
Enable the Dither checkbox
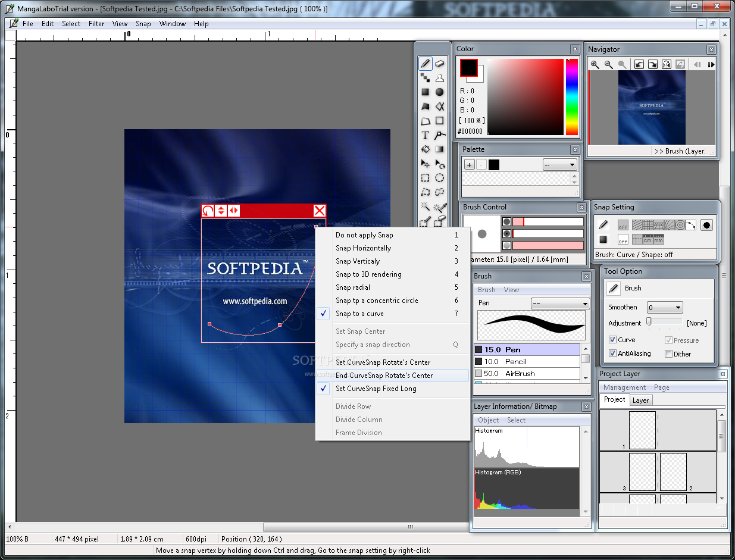[x=668, y=353]
